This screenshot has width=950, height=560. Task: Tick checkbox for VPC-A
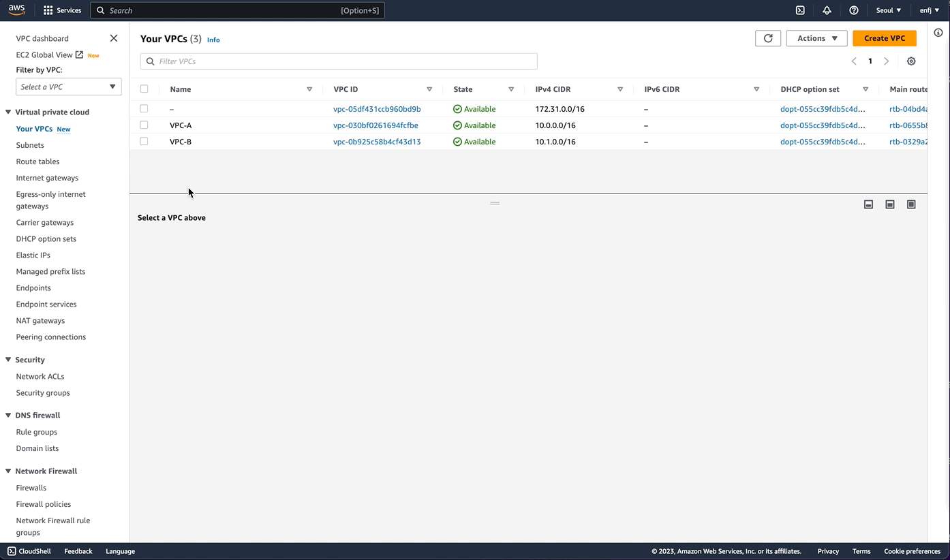click(x=144, y=125)
